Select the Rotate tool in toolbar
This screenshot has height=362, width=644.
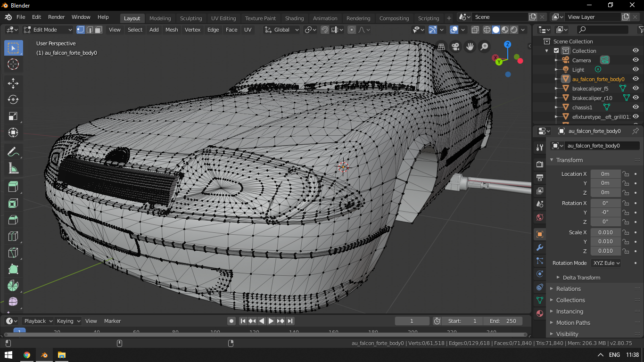[13, 100]
